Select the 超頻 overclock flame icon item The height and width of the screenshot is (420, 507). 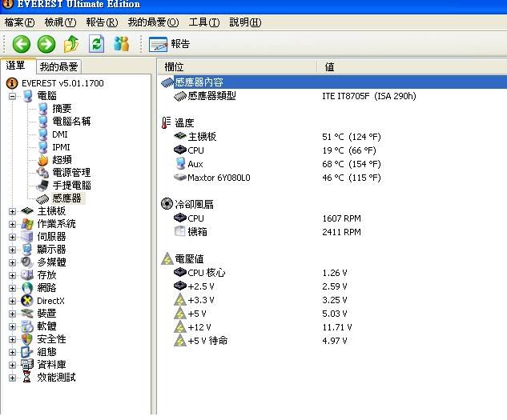(61, 160)
